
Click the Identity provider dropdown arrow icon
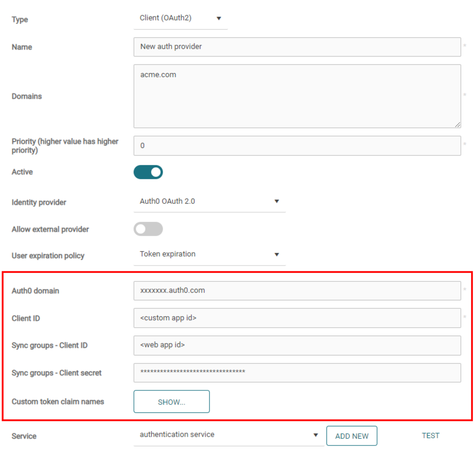click(x=277, y=201)
